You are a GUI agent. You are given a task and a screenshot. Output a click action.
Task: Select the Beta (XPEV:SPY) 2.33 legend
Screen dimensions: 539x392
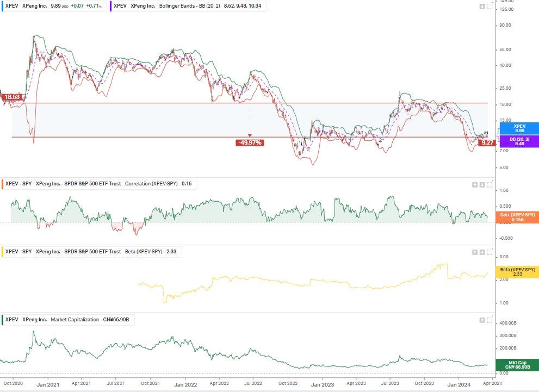[x=91, y=252]
